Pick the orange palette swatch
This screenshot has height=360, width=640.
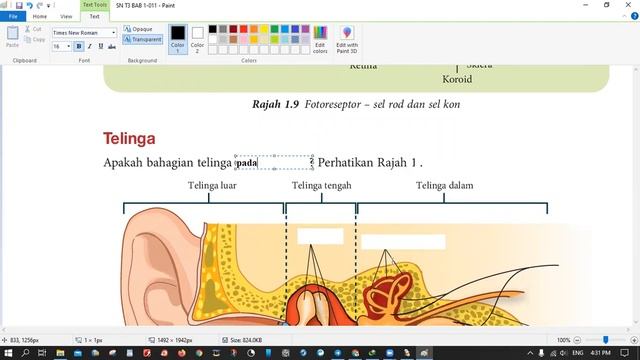254,29
